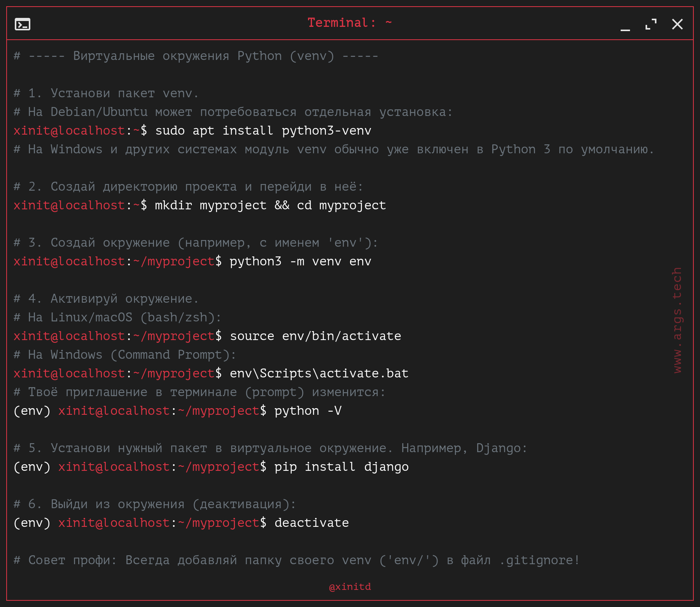Click the @xinitd handle at bottom
This screenshot has width=700, height=607.
tap(350, 586)
